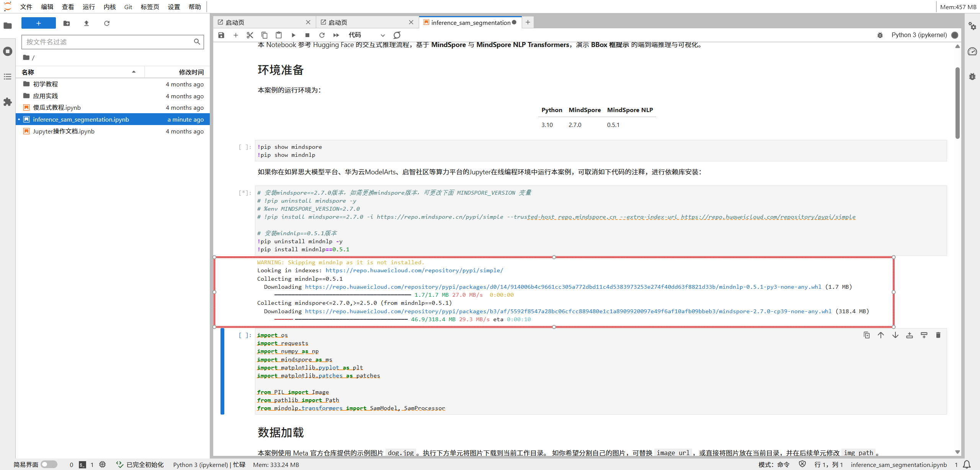The image size is (980, 470).
Task: Restart the kernel using circular arrow
Action: [x=322, y=35]
